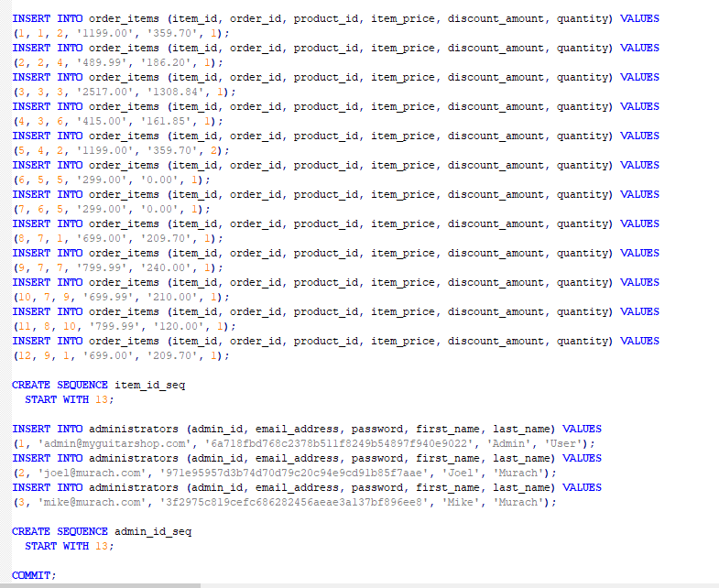Screen dimensions: 719x588
Task: Click CREATE SEQUENCE before item_id_seq
Action: pos(60,385)
